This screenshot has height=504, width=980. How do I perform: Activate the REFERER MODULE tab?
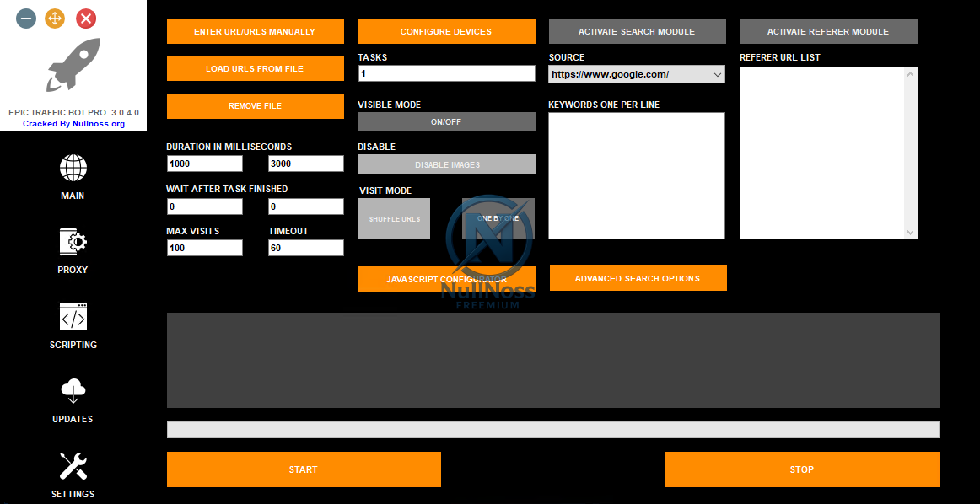coord(828,30)
